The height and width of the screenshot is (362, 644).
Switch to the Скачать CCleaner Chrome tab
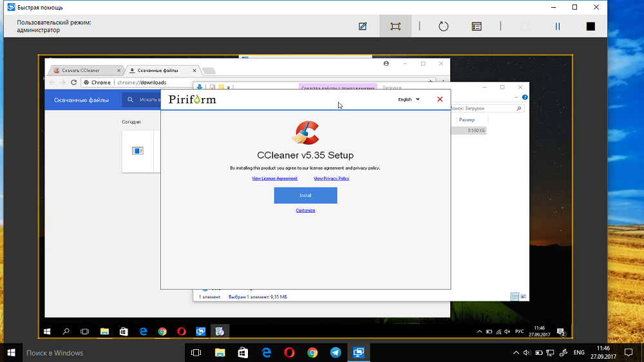coord(85,70)
